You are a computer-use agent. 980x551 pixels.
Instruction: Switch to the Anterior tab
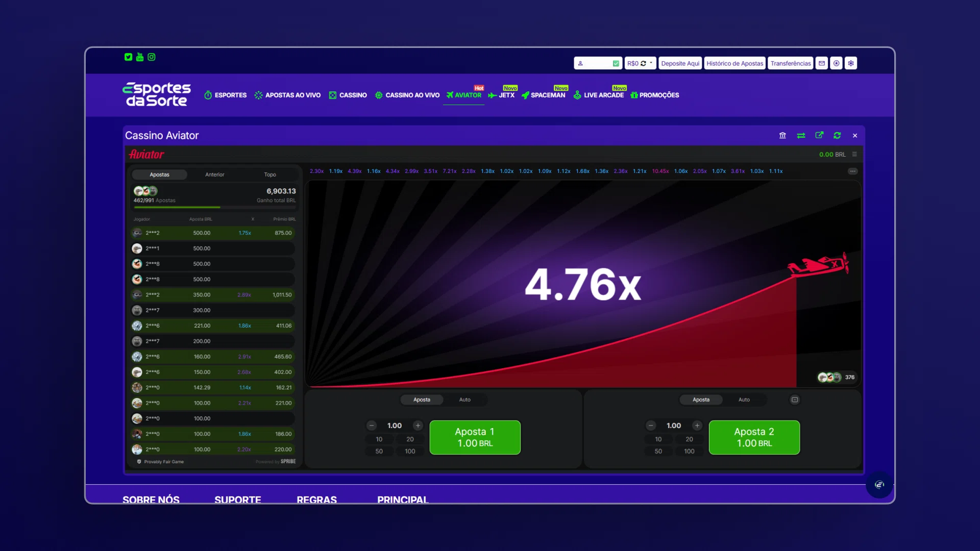215,174
